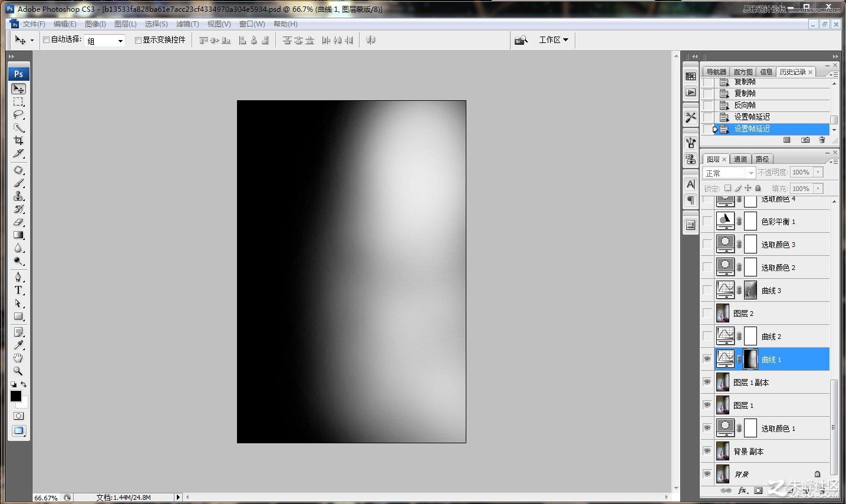Screen dimensions: 846x504
Task: Select the Rectangular Marquee tool
Action: pos(18,102)
